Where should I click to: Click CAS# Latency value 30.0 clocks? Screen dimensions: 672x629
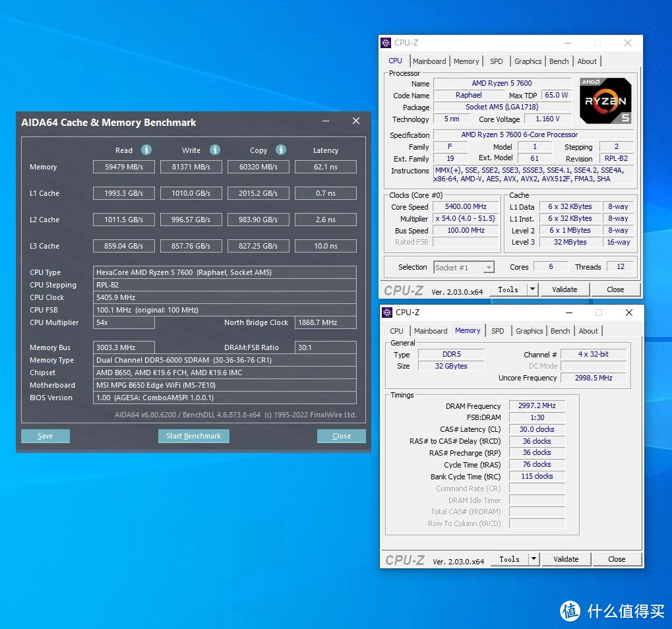click(537, 429)
